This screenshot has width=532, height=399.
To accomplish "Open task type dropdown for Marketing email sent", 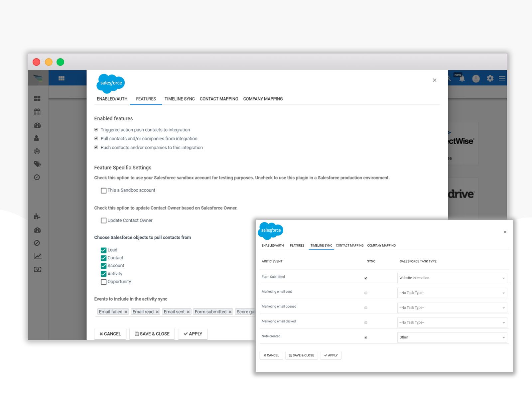I will (x=452, y=293).
